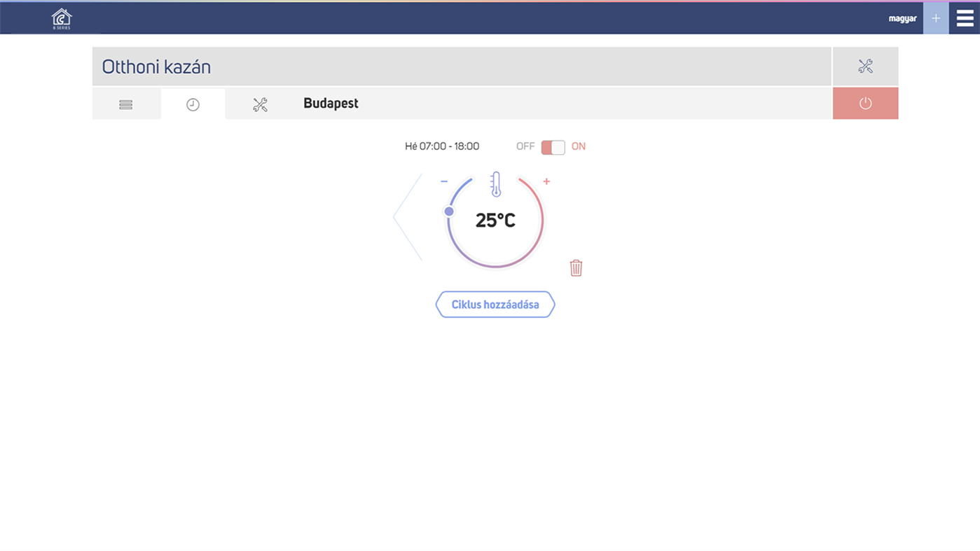Click the Hé 07:00 - 18:00 time label
The width and height of the screenshot is (980, 551).
(x=442, y=146)
